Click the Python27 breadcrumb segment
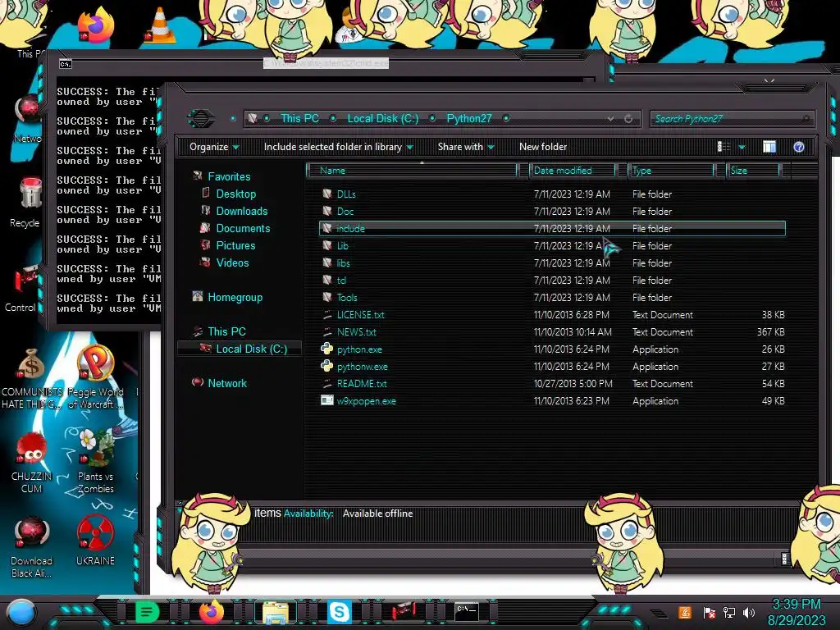The height and width of the screenshot is (630, 840). [x=469, y=118]
